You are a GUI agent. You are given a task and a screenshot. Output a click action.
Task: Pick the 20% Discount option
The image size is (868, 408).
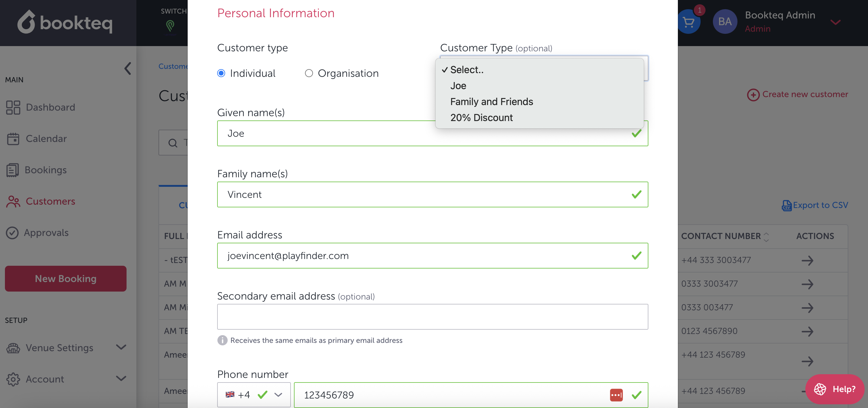[481, 118]
